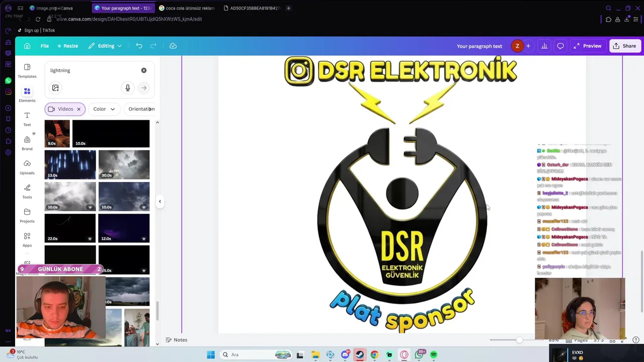644x362 pixels.
Task: Clear the 'lightning' search text
Action: (144, 70)
